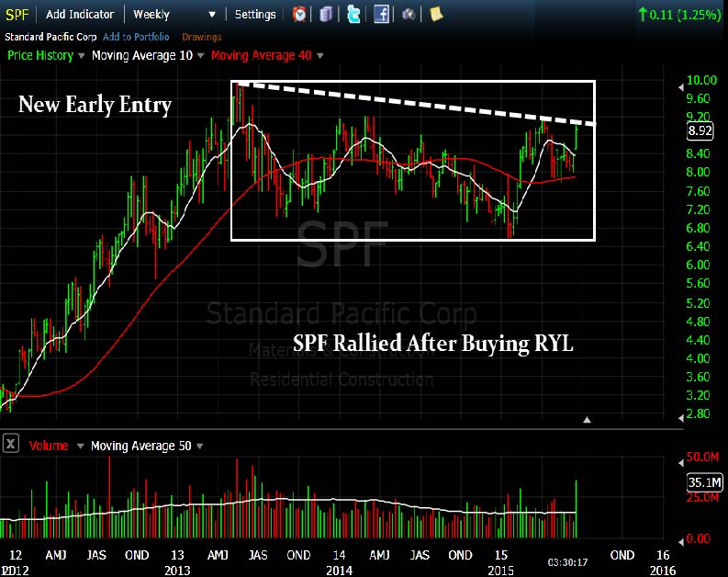Expand Moving Average 10 dropdown arrow
728x577 pixels.
[200, 56]
